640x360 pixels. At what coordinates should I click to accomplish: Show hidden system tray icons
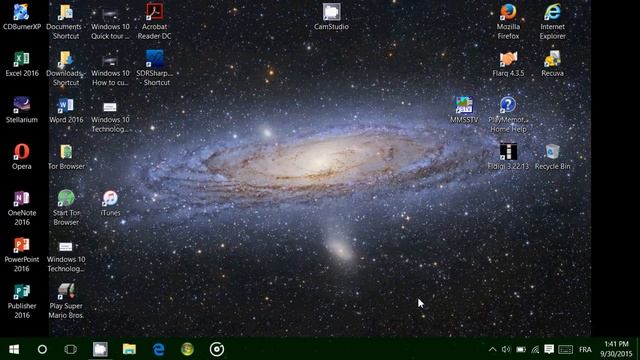[493, 349]
